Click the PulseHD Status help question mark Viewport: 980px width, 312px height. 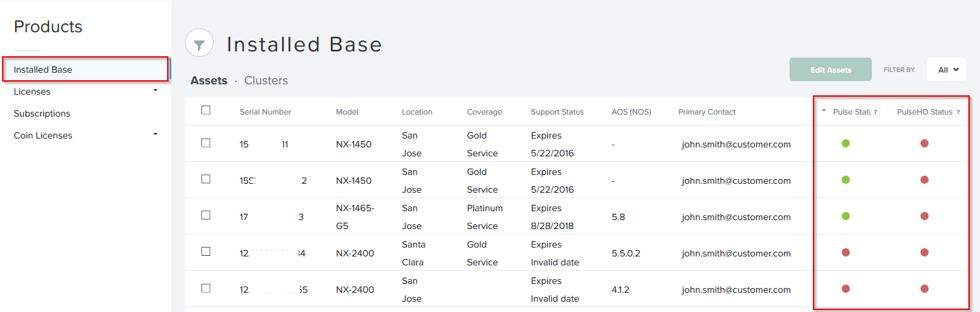click(x=957, y=112)
